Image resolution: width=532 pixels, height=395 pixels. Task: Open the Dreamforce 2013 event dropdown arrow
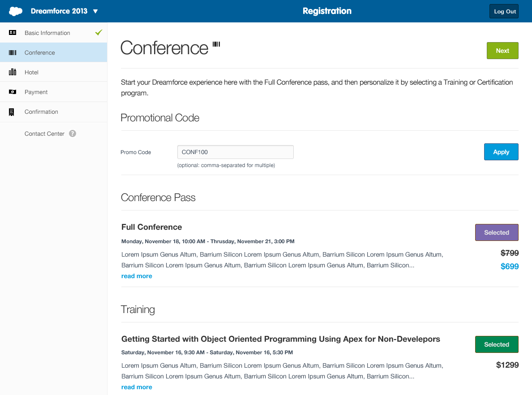(95, 11)
